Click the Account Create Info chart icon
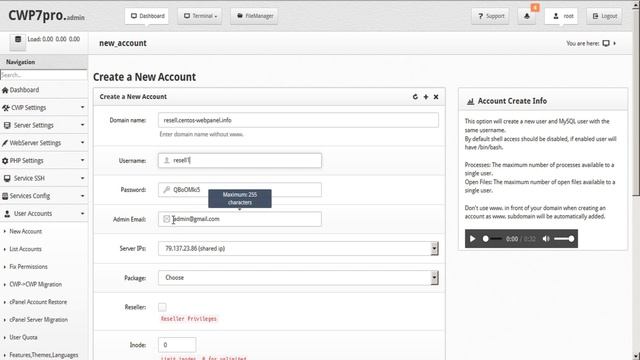The width and height of the screenshot is (640, 360). coord(470,101)
